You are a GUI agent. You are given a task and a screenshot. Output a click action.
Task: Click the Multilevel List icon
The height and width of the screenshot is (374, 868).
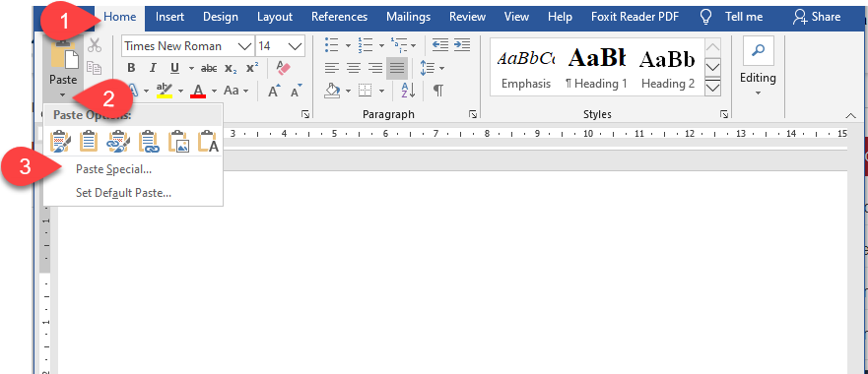[399, 45]
